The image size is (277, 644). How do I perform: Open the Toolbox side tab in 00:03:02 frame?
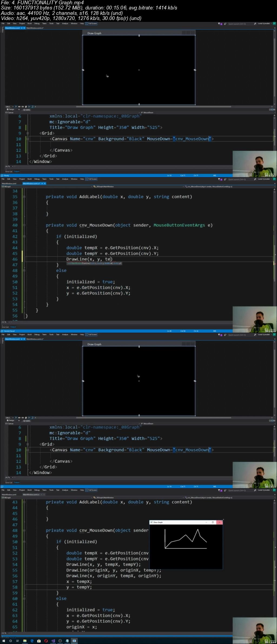[x=3, y=29]
